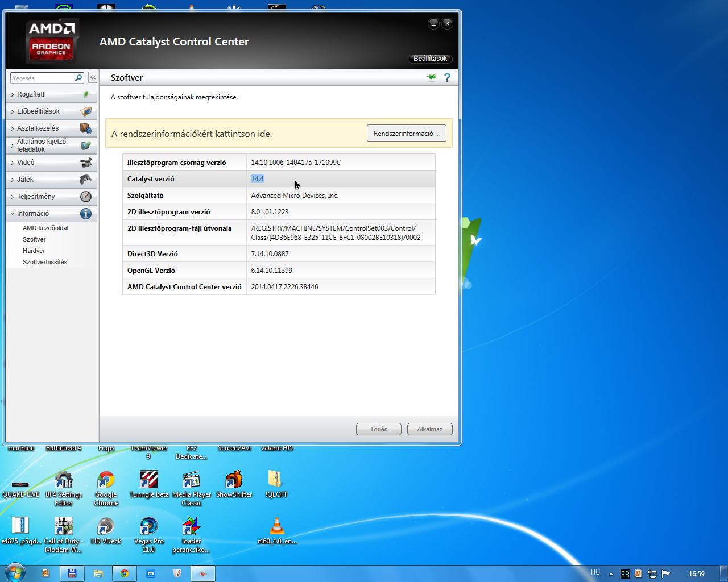The width and height of the screenshot is (728, 582).
Task: Select the HD VDeck desktop icon
Action: coord(106,531)
